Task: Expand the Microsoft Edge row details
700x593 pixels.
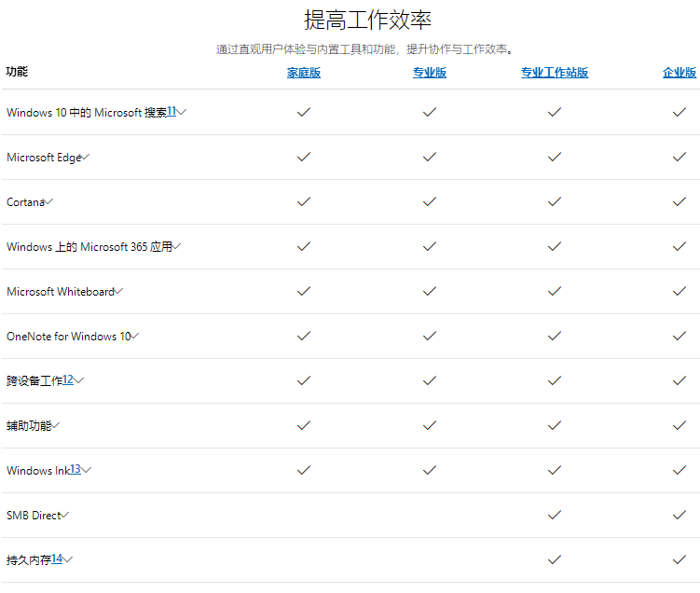Action: (85, 157)
